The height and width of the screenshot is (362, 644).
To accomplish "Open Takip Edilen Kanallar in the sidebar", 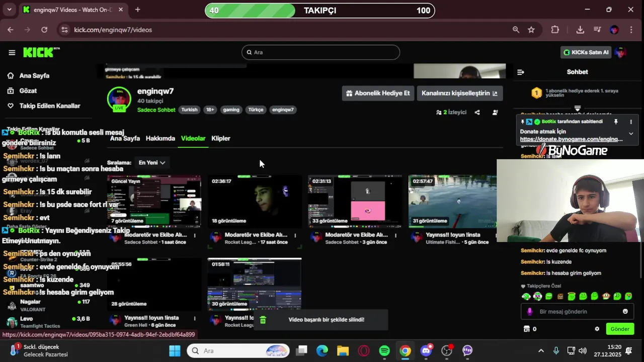I will click(49, 106).
